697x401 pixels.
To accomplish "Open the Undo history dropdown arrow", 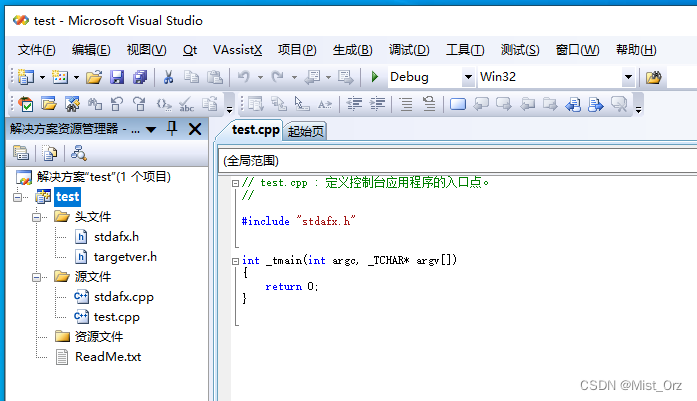I will coord(260,77).
